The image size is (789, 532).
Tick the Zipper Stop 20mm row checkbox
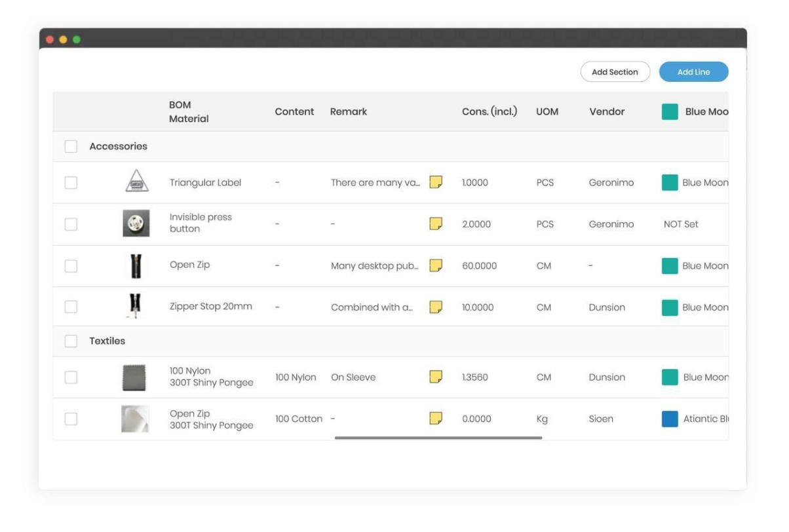[x=71, y=307]
